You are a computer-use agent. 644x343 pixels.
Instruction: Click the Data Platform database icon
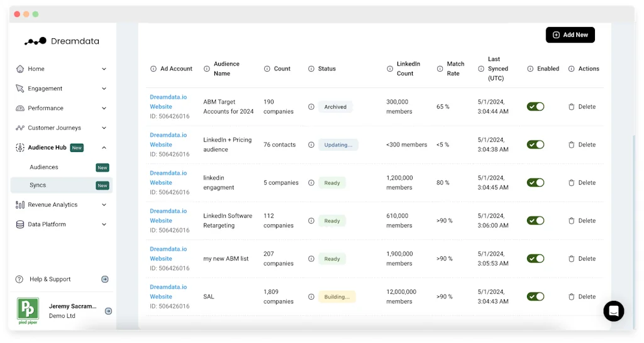pos(19,224)
